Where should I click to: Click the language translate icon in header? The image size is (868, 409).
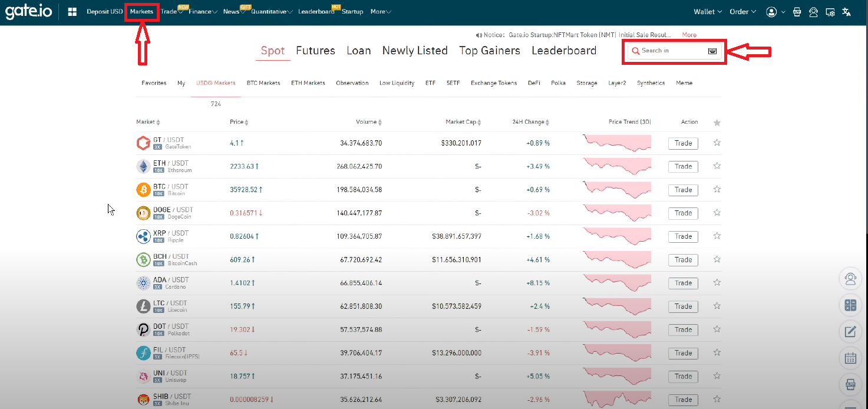tap(847, 12)
